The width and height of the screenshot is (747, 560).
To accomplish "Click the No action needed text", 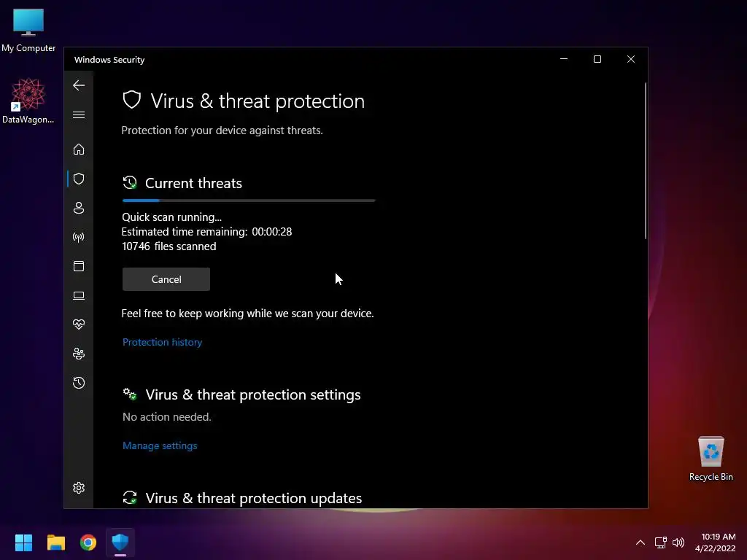I will click(x=167, y=417).
